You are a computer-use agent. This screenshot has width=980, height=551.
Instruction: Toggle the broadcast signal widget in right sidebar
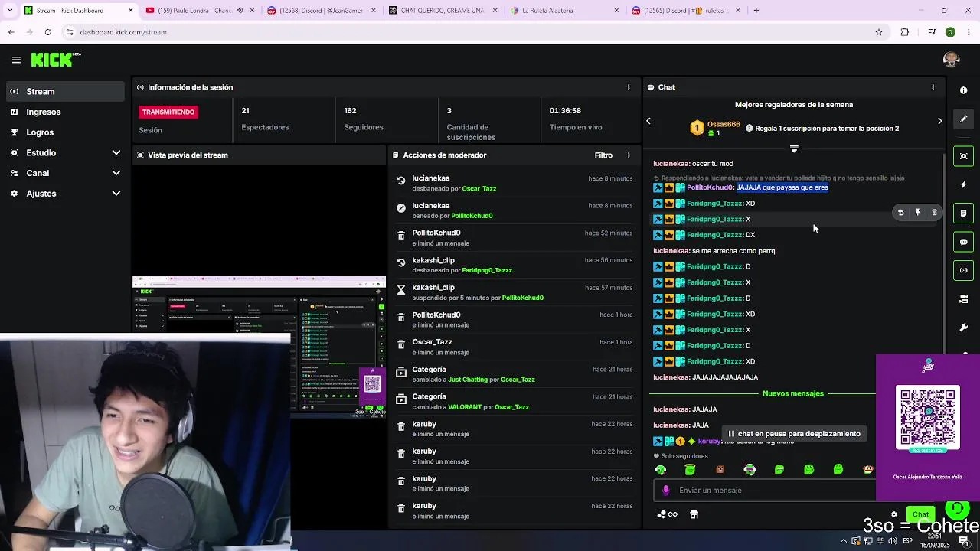click(963, 270)
